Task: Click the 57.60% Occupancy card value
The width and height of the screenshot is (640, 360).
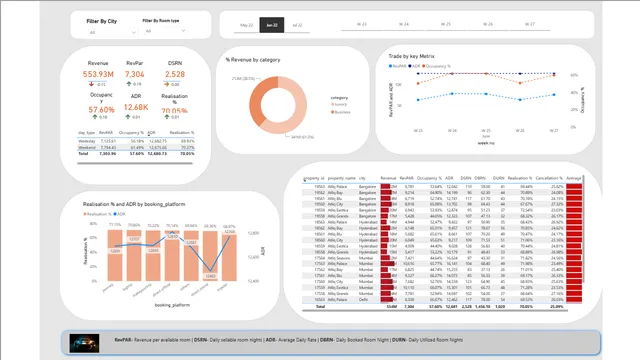Action: 101,110
